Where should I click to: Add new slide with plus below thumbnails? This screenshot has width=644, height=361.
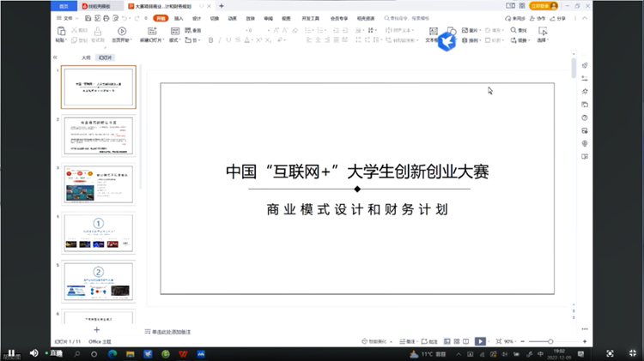(x=97, y=330)
